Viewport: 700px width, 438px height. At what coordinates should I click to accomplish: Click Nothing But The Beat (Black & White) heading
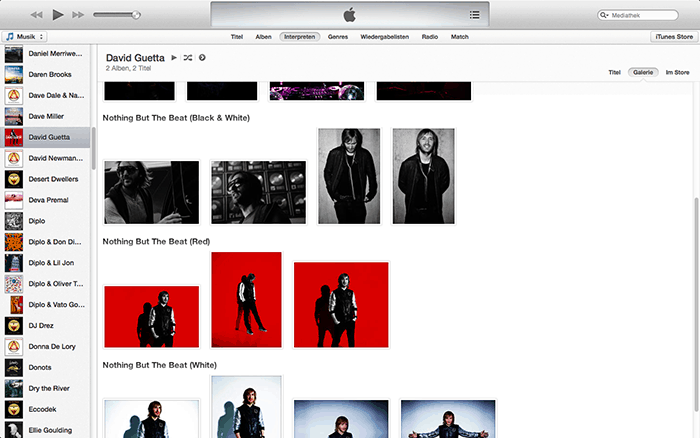[x=176, y=118]
